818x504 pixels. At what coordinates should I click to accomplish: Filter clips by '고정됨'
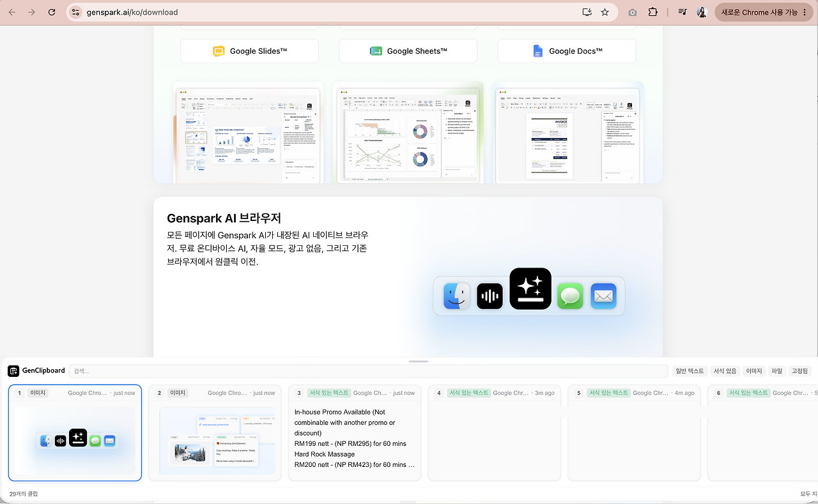click(x=799, y=371)
